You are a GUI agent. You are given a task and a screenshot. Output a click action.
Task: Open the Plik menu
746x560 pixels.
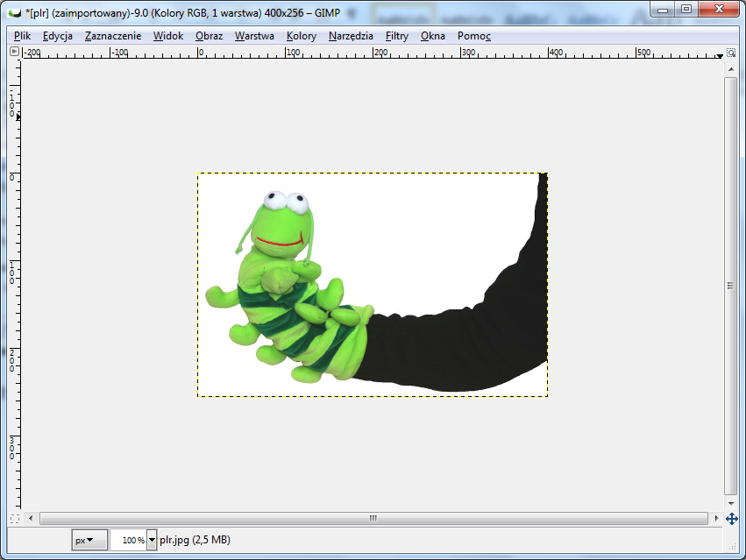[x=23, y=36]
